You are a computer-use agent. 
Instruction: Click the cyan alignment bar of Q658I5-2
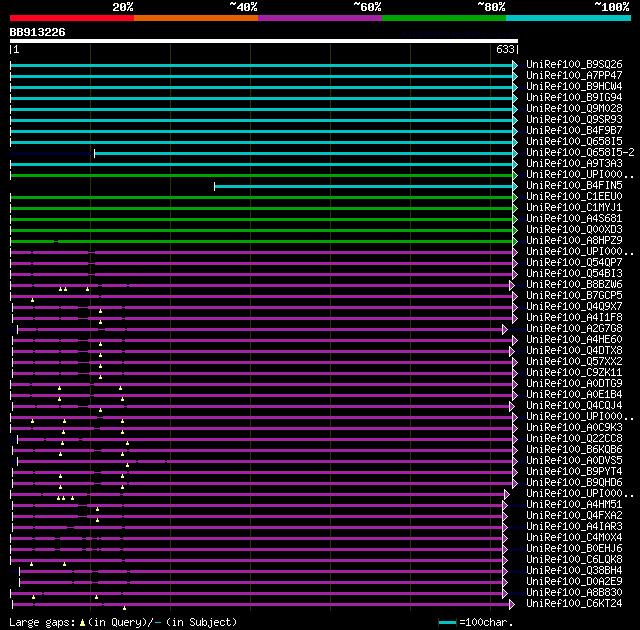point(304,153)
